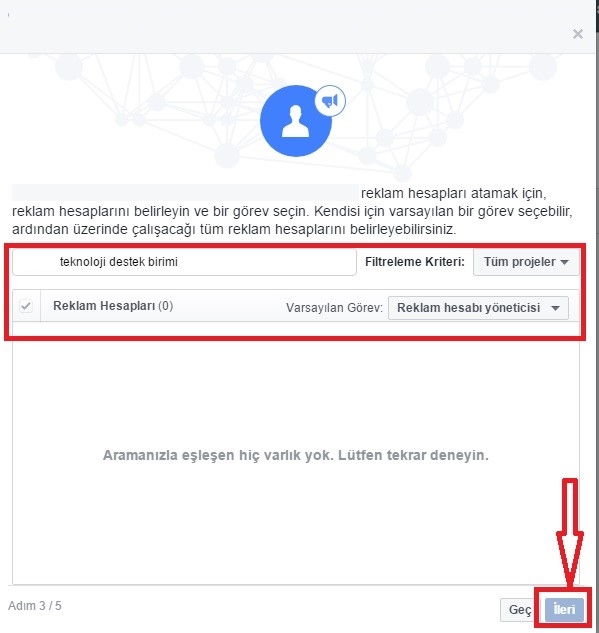Click the İleri button to continue
Screen dimensions: 599x633
coord(564,609)
